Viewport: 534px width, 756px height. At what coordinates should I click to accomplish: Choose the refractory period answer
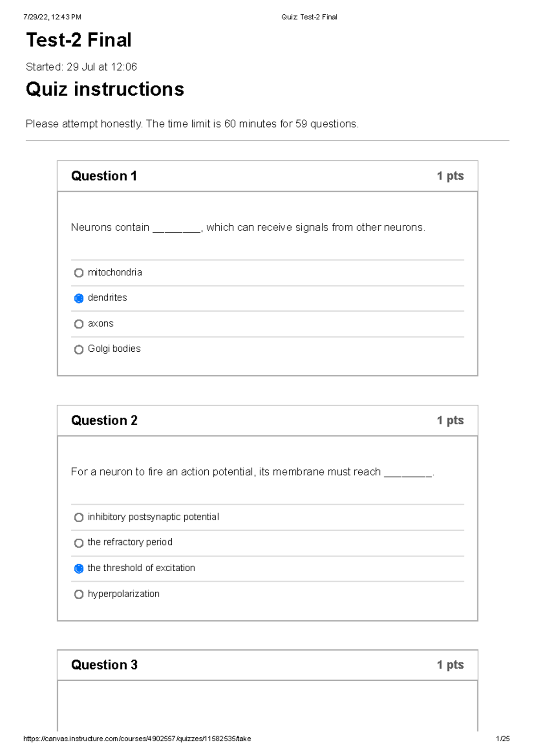tap(79, 543)
